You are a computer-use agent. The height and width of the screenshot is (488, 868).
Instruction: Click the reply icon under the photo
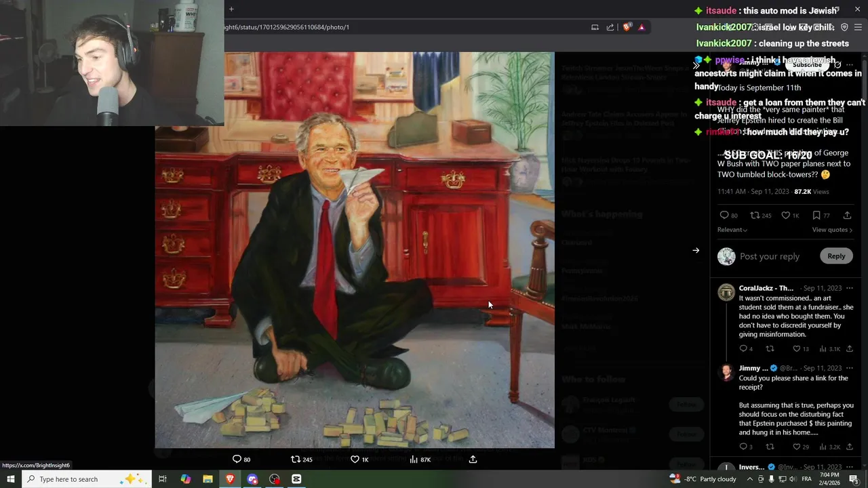(x=237, y=460)
